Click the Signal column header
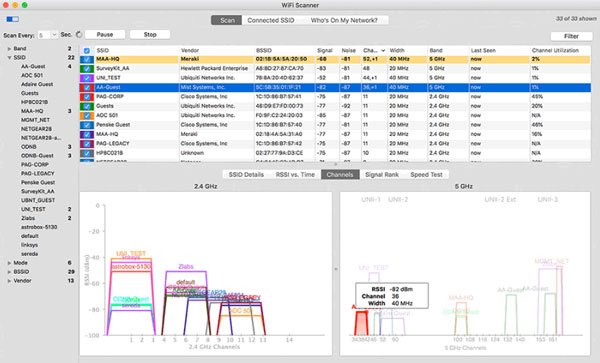Screen dimensions: 600x363 (327, 50)
